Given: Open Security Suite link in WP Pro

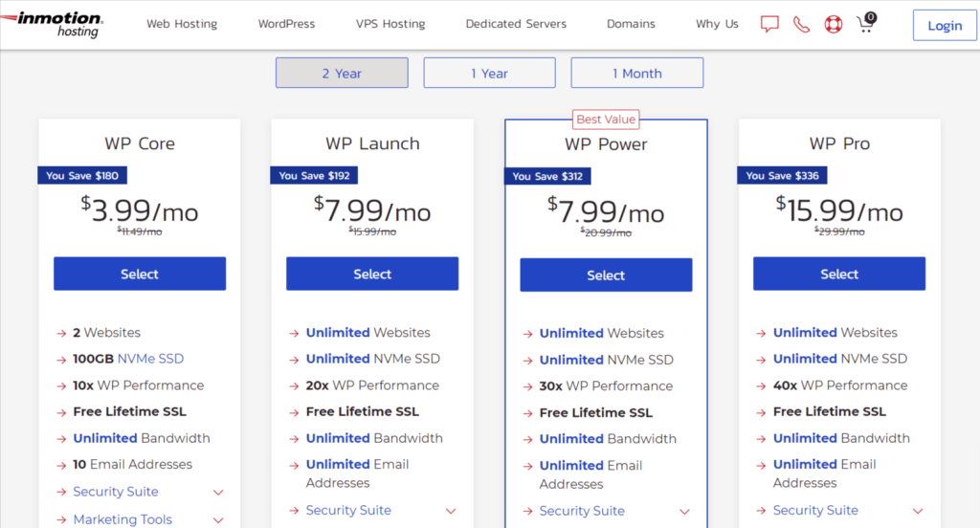Looking at the screenshot, I should [x=815, y=511].
